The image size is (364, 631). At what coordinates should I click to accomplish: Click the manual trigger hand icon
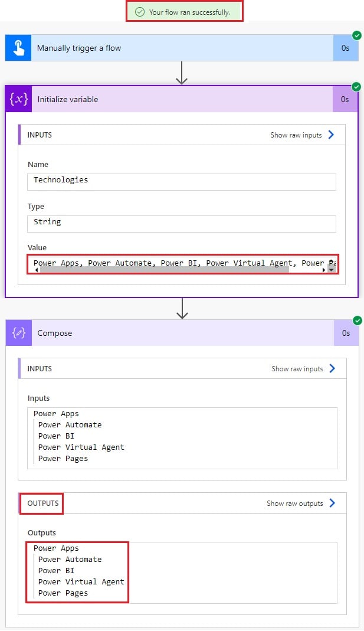[18, 48]
